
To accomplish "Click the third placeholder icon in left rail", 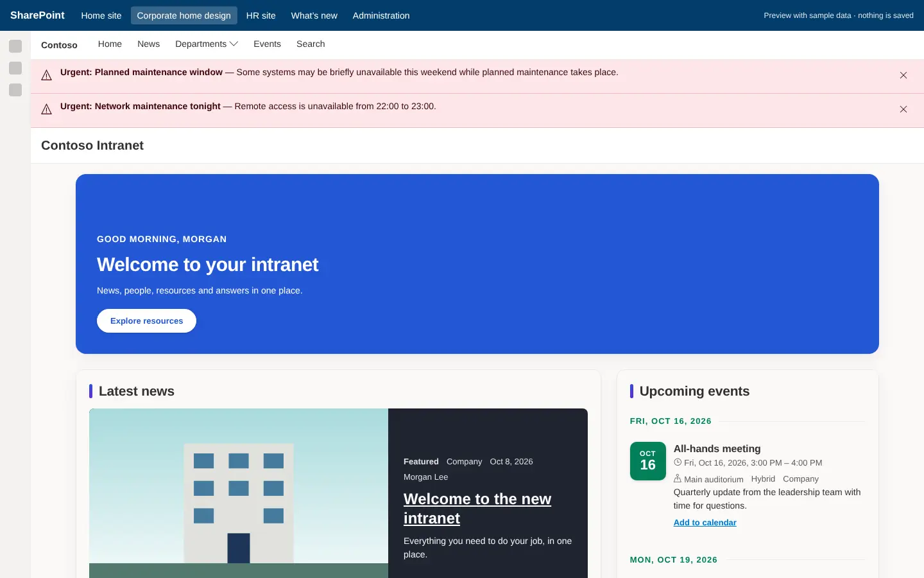I will [15, 90].
